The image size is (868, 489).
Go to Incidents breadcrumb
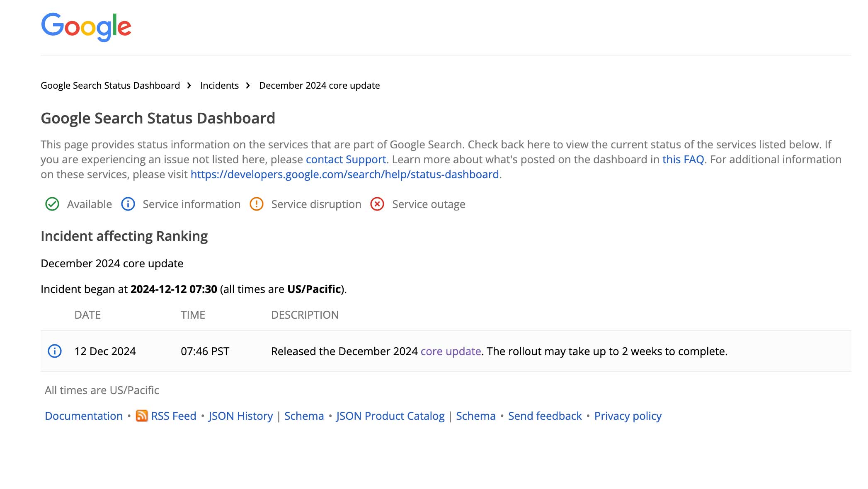(219, 85)
